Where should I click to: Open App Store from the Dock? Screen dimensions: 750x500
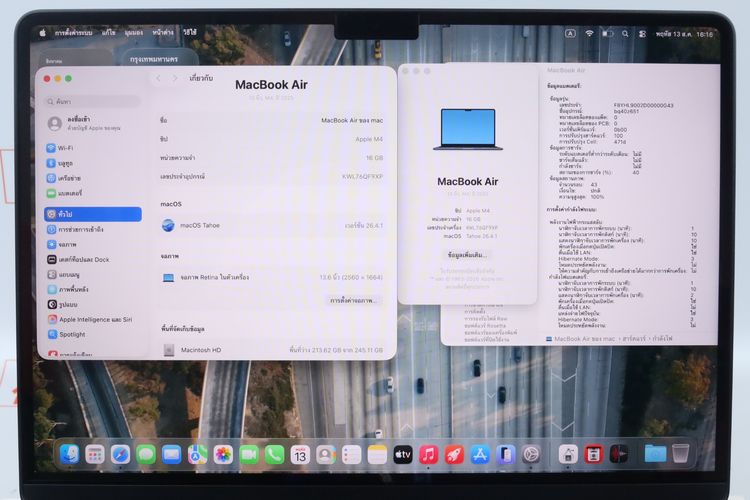click(480, 455)
